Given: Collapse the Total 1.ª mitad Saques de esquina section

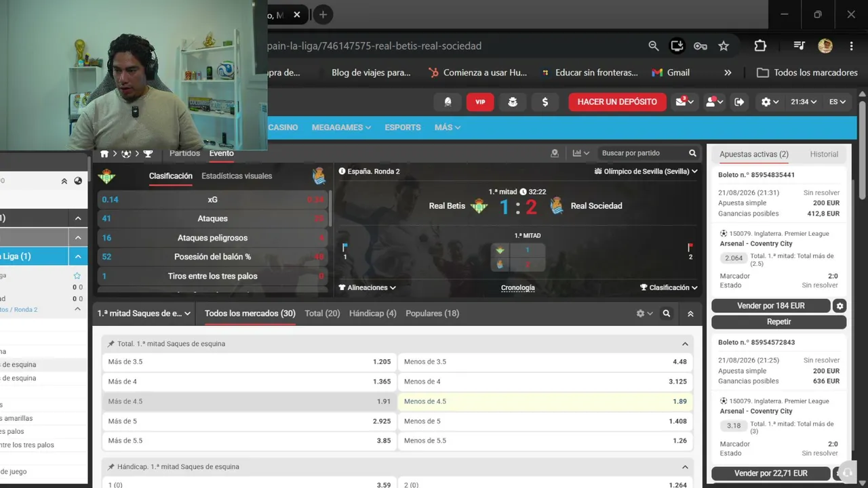Looking at the screenshot, I should point(685,344).
